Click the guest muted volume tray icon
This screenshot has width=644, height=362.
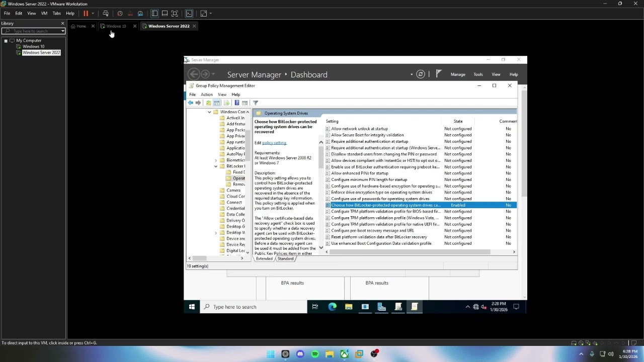click(x=484, y=307)
